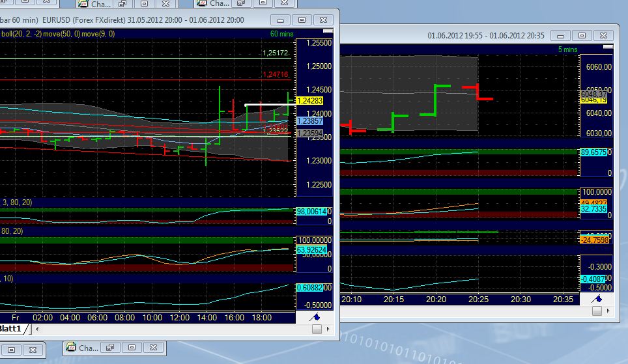Image resolution: width=628 pixels, height=364 pixels.
Task: Click the 20:25 time axis label
Action: [478, 299]
